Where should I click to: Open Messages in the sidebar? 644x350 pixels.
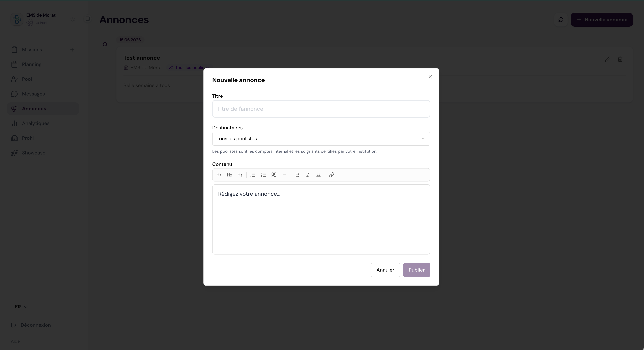click(x=43, y=94)
